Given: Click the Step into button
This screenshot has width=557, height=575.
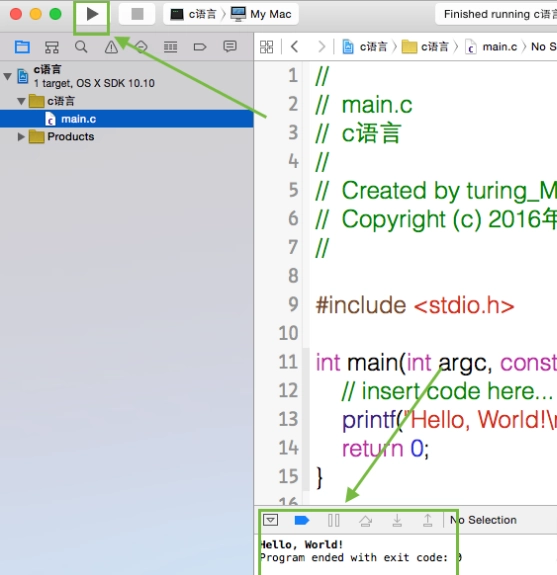Looking at the screenshot, I should click(397, 520).
